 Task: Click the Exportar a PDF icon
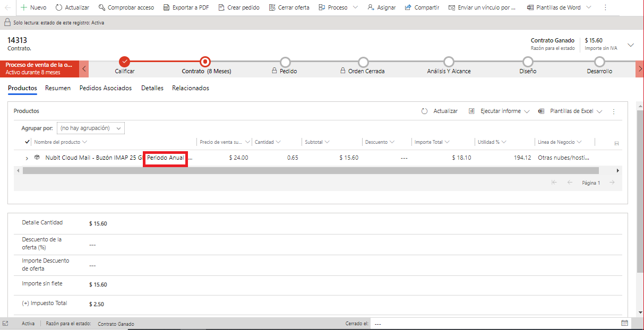pos(166,8)
